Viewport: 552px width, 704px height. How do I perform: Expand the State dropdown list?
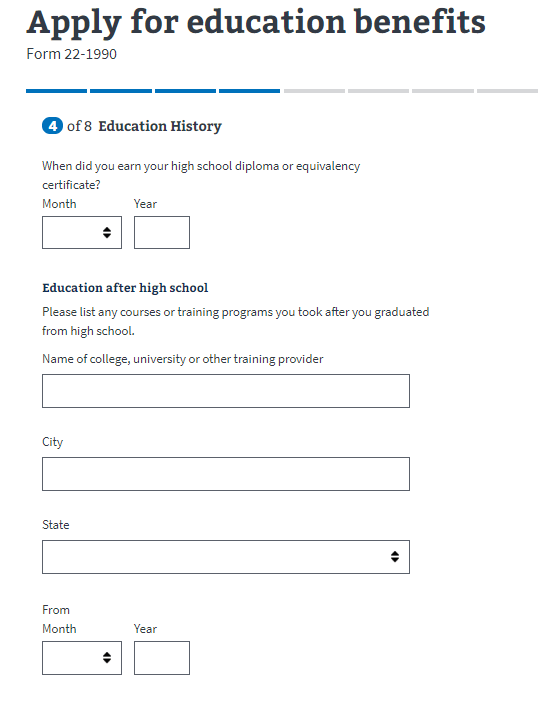pos(226,557)
